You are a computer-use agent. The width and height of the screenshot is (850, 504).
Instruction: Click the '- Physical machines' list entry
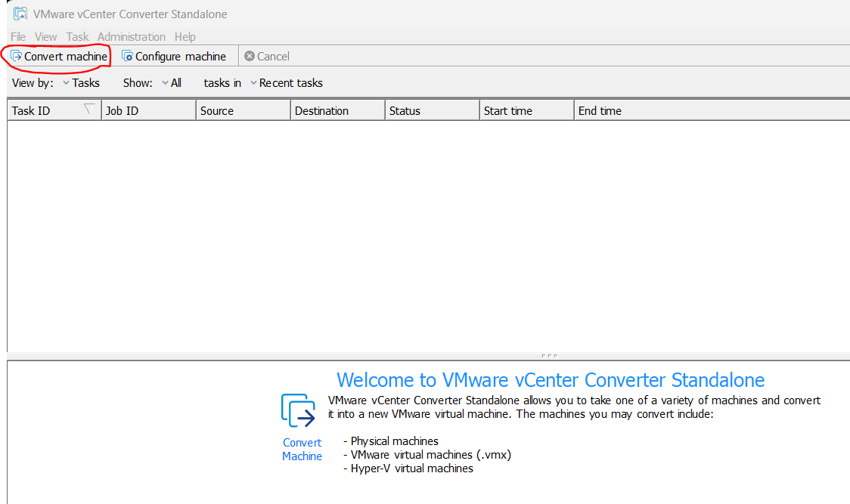coord(391,441)
